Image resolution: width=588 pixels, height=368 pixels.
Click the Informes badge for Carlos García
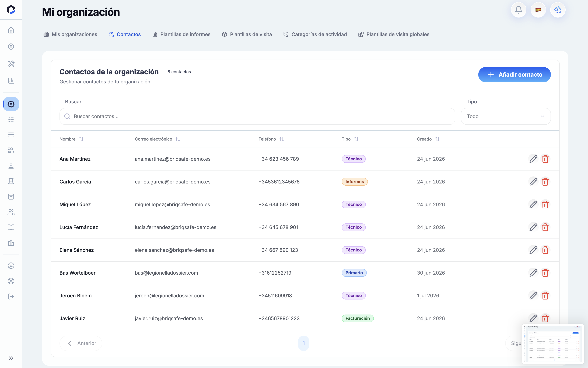click(x=355, y=182)
